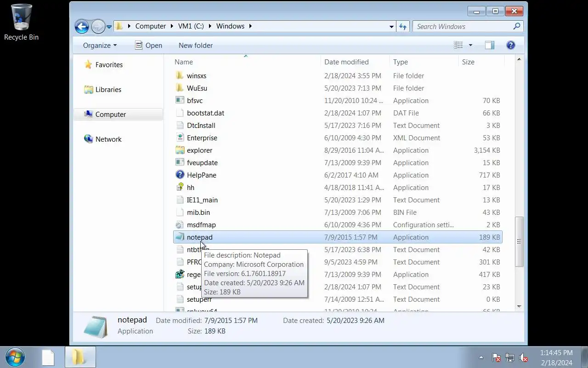Open the address bar history dropdown
Viewport: 588px width, 368px height.
pyautogui.click(x=391, y=26)
